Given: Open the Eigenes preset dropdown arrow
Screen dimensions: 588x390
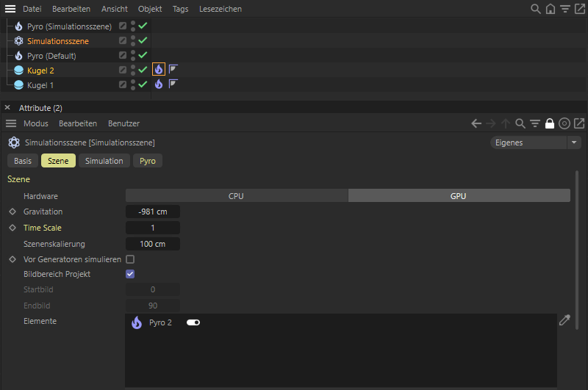Looking at the screenshot, I should point(574,142).
